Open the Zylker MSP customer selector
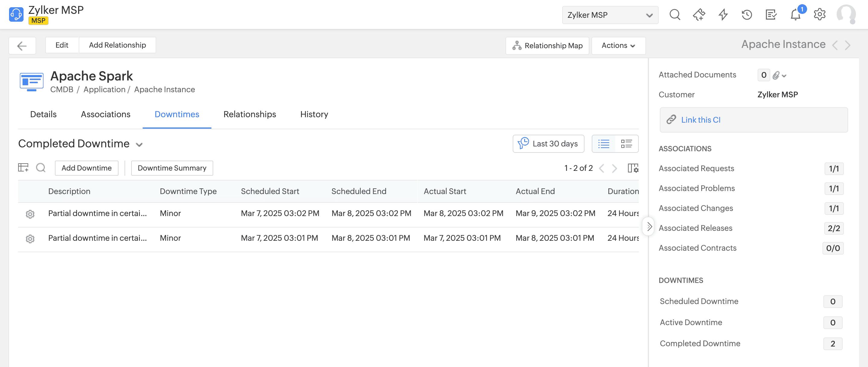 point(610,15)
